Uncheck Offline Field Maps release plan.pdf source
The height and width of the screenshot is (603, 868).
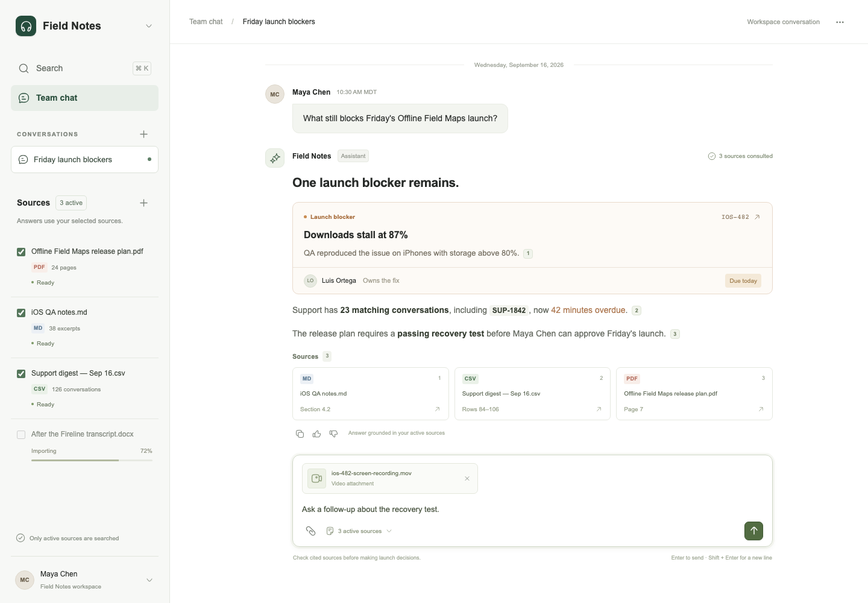21,252
